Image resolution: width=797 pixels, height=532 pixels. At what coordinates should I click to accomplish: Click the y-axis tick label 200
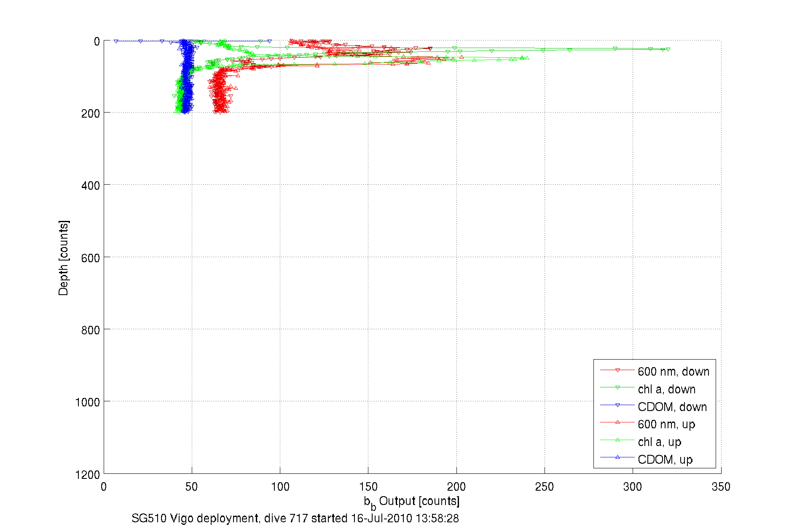pos(91,113)
